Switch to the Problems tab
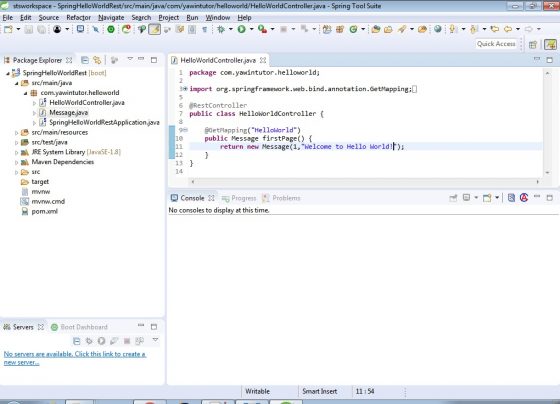Viewport: 560px width, 404px height. pos(281,198)
